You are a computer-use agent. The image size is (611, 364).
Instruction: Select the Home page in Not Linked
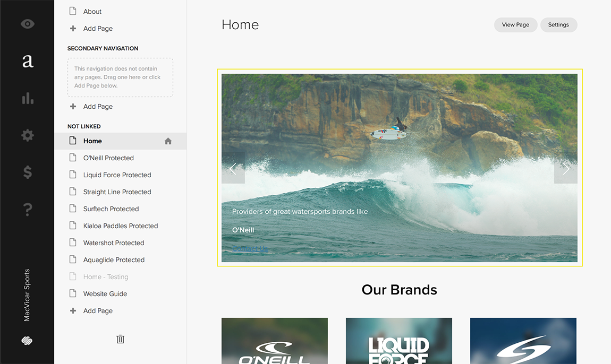tap(121, 141)
